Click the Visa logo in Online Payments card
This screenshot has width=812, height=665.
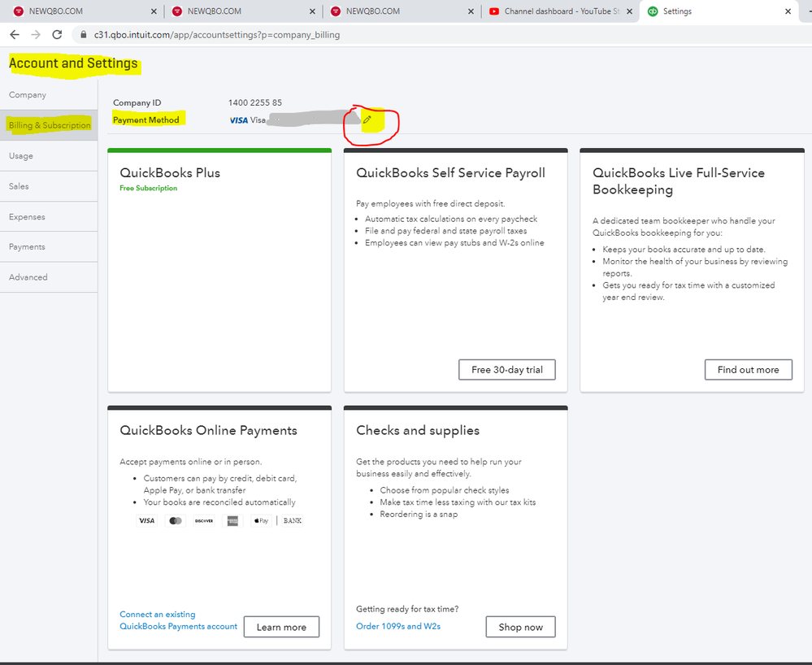[x=146, y=520]
